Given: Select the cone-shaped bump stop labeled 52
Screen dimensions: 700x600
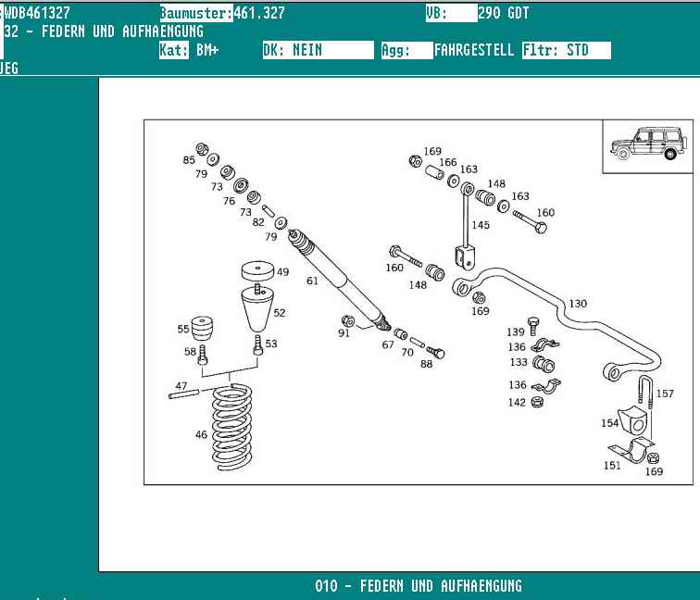Looking at the screenshot, I should 258,310.
